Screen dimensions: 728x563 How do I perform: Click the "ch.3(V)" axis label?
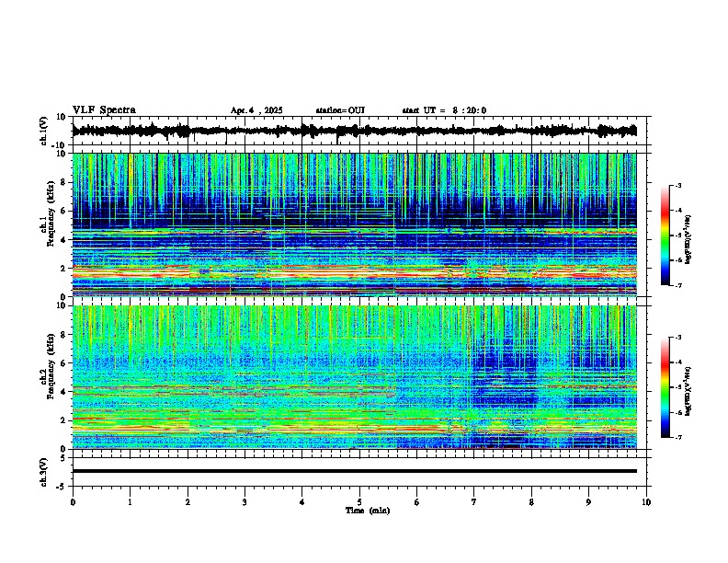pos(44,472)
